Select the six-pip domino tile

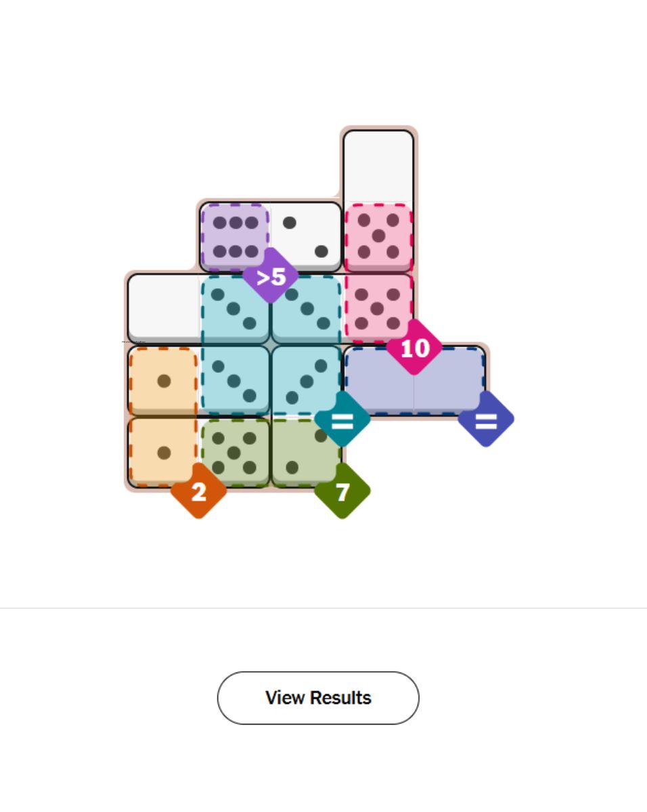pyautogui.click(x=236, y=236)
